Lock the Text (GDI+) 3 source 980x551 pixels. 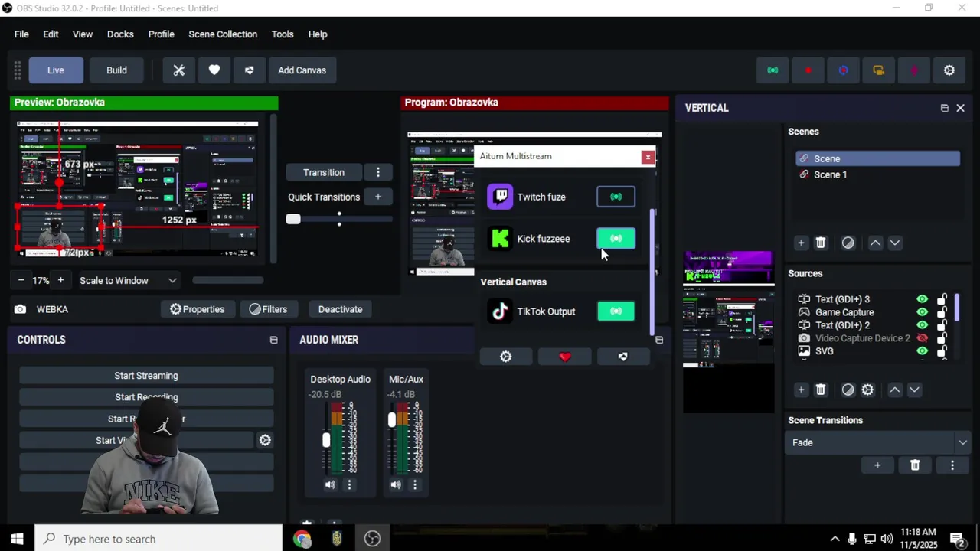pos(942,299)
